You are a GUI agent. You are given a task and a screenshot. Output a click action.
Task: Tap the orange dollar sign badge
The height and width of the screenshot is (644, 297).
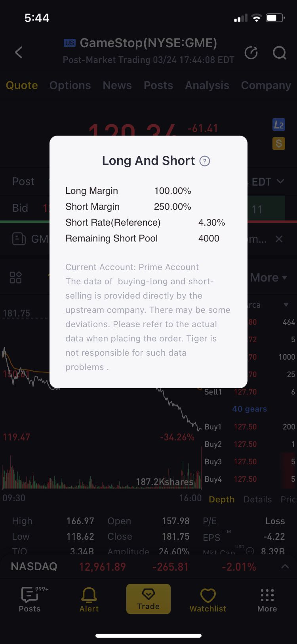tap(279, 143)
